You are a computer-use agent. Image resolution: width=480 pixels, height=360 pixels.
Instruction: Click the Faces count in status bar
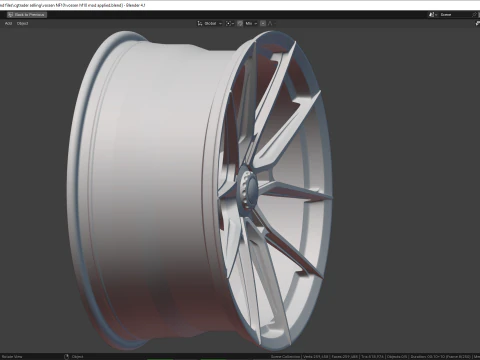tap(345, 357)
